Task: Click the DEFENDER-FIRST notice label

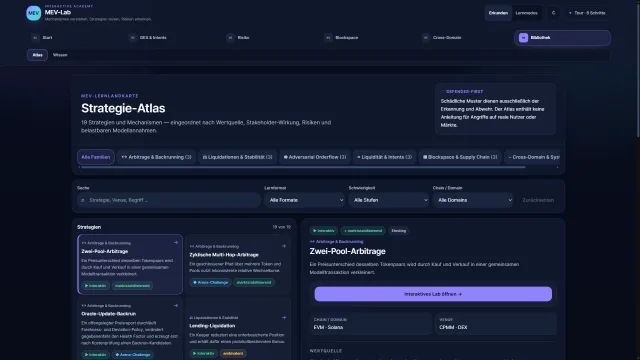Action: click(464, 91)
